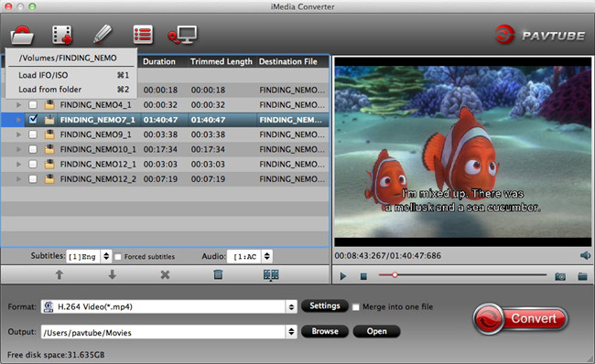Click the format profile icon beside H.264
Image resolution: width=595 pixels, height=364 pixels.
pos(49,306)
